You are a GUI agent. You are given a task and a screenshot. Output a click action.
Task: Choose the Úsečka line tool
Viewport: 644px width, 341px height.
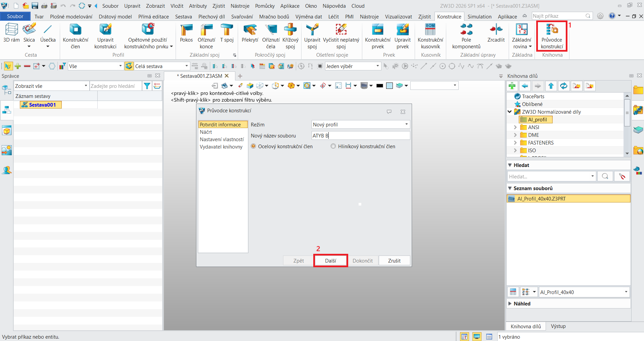coord(48,33)
